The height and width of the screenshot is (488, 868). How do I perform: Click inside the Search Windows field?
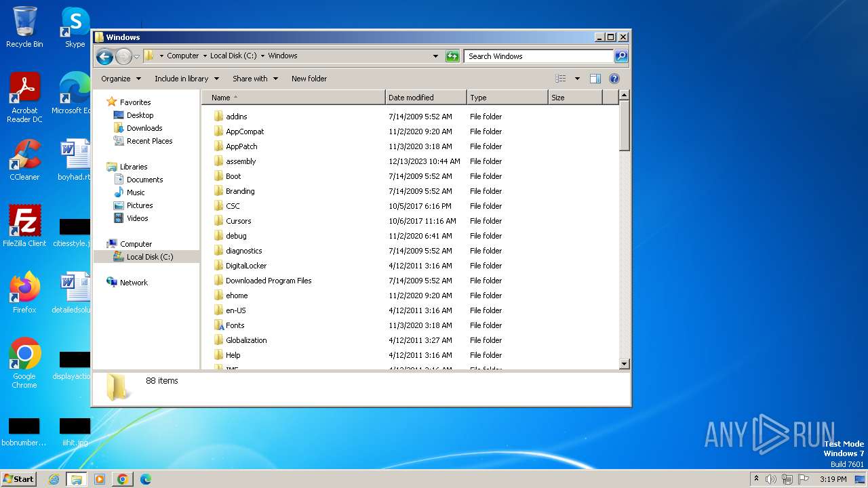[x=538, y=56]
